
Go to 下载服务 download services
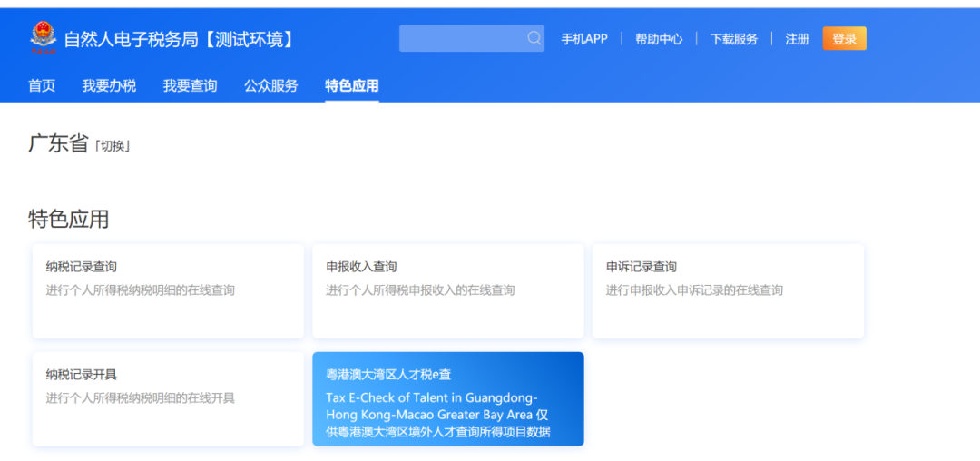point(733,39)
